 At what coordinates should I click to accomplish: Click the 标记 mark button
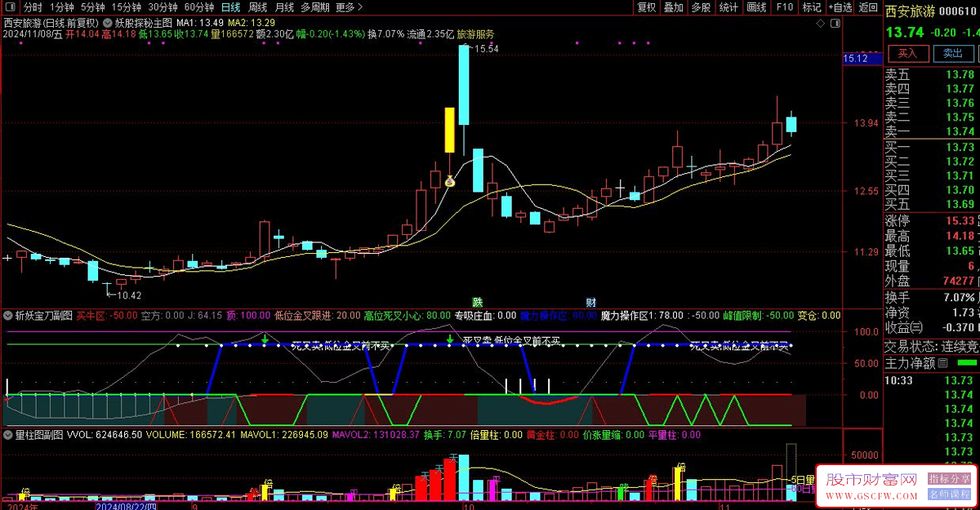(x=812, y=7)
